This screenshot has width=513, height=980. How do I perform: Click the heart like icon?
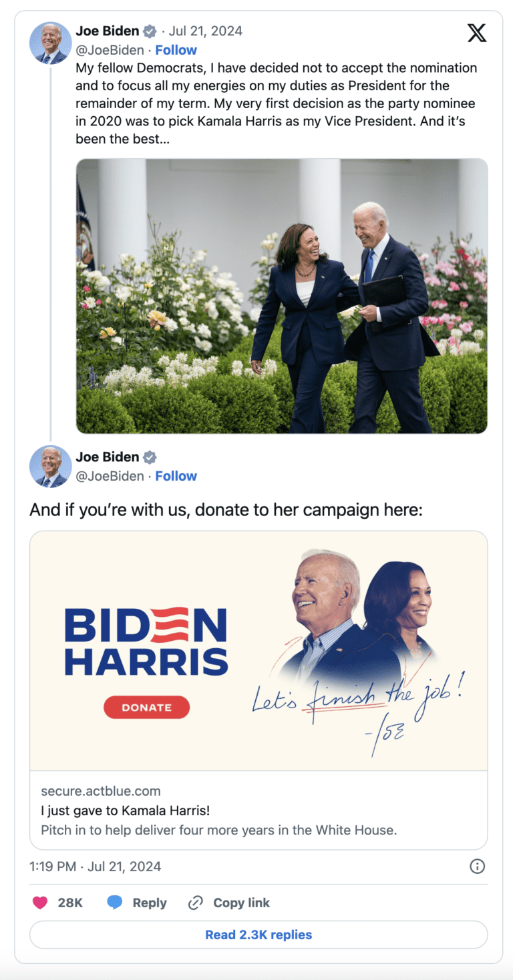click(x=40, y=903)
